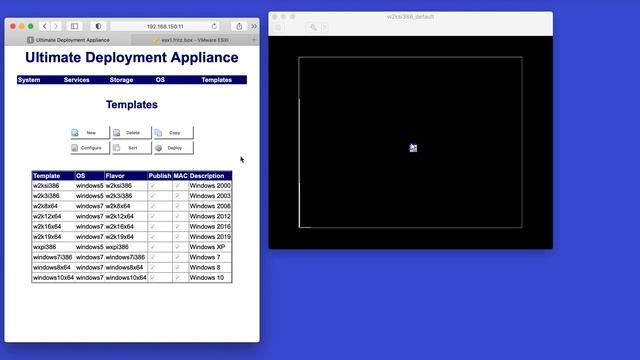Select the w2k19x64 template row
This screenshot has height=360, width=640.
[132, 236]
